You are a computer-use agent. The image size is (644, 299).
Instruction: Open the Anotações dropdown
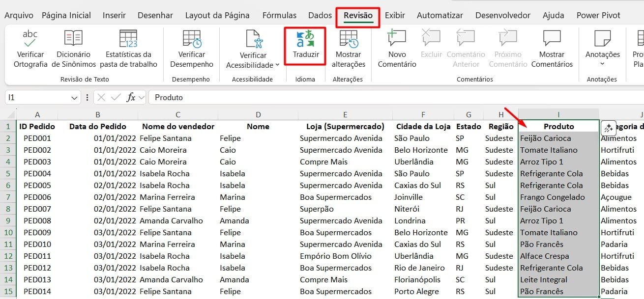[x=602, y=63]
